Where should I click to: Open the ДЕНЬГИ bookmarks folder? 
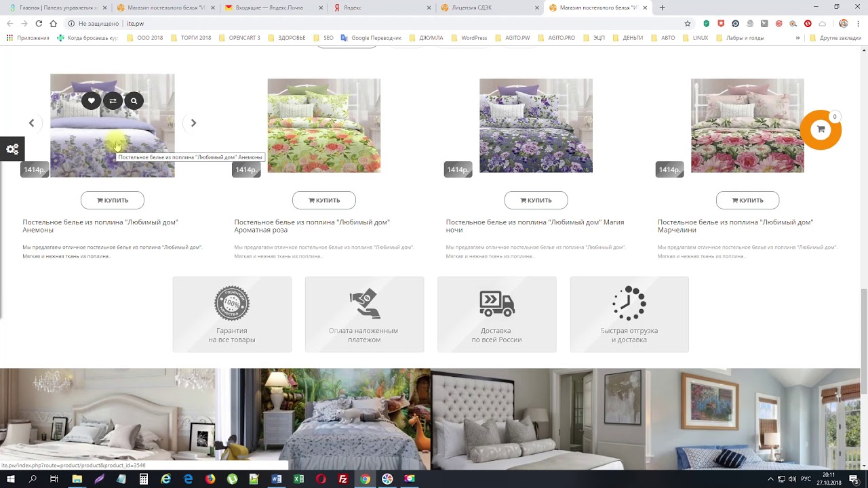[627, 38]
